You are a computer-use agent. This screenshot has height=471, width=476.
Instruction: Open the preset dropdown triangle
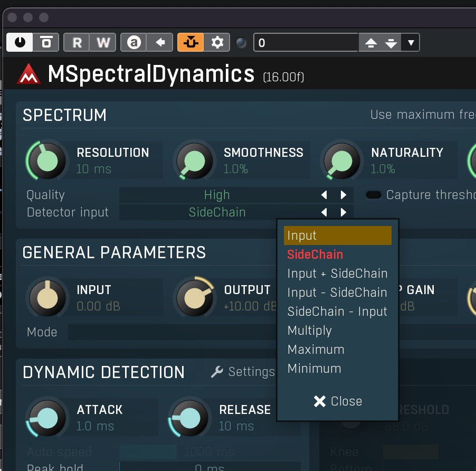tap(411, 43)
